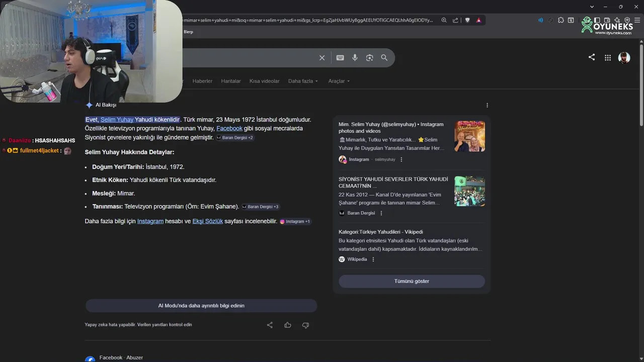
Task: Click the Daaniizo chat message HSASHAHSAHS
Action: tap(55, 141)
